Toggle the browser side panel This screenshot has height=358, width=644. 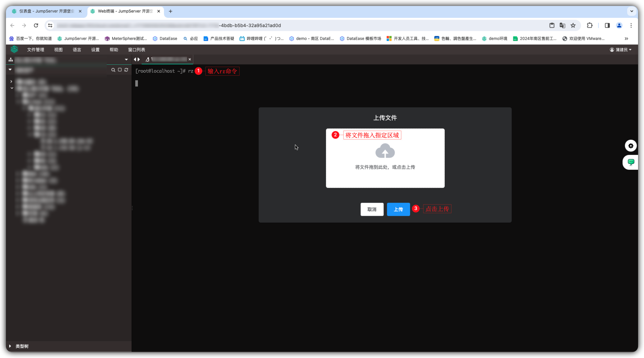(607, 25)
